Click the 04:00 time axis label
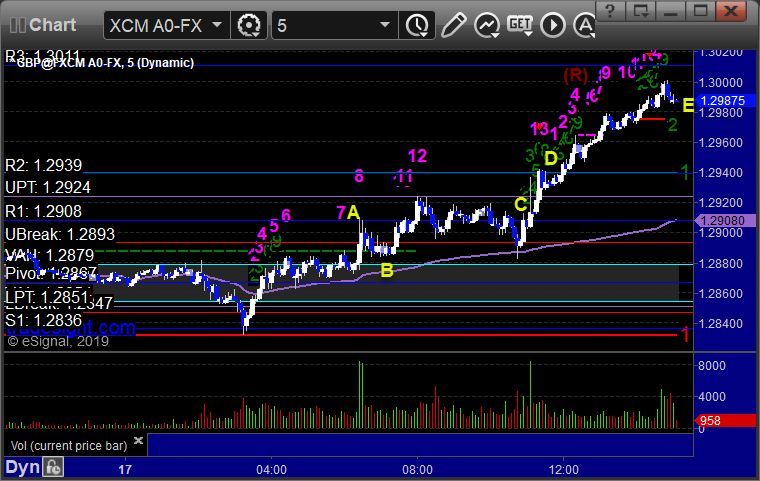 coord(271,470)
